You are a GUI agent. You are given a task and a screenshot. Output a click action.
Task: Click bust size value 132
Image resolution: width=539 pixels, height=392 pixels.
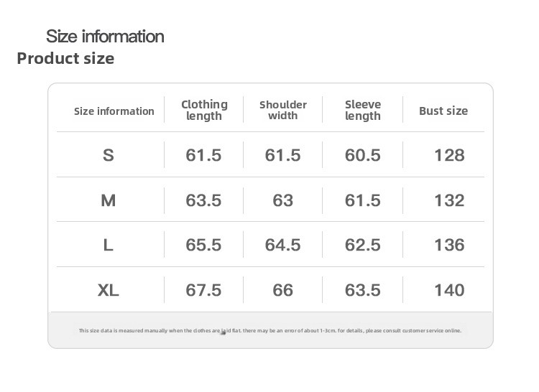click(449, 200)
